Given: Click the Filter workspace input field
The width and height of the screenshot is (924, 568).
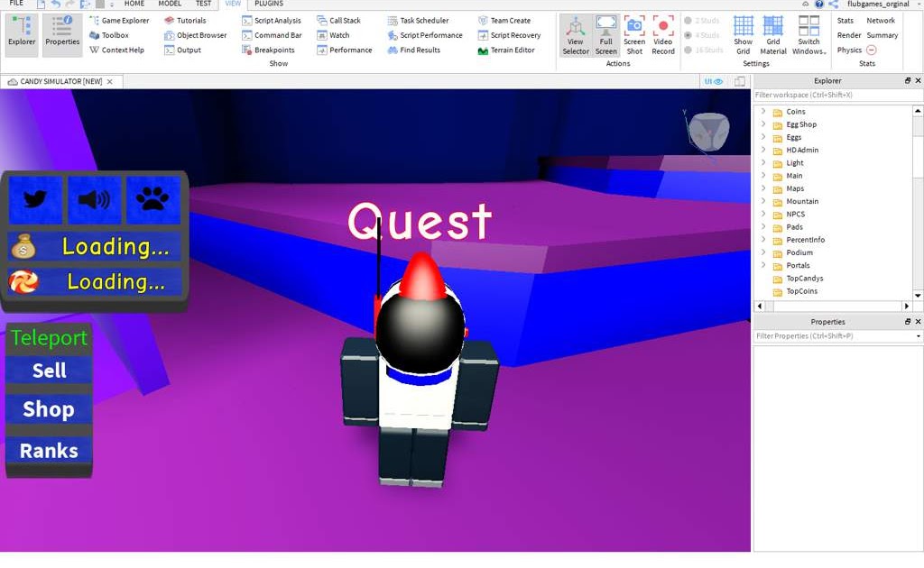Looking at the screenshot, I should 837,95.
